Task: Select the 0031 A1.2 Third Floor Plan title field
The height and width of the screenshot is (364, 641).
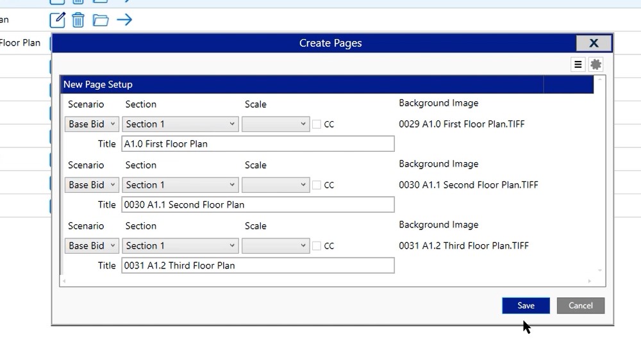Action: click(258, 265)
